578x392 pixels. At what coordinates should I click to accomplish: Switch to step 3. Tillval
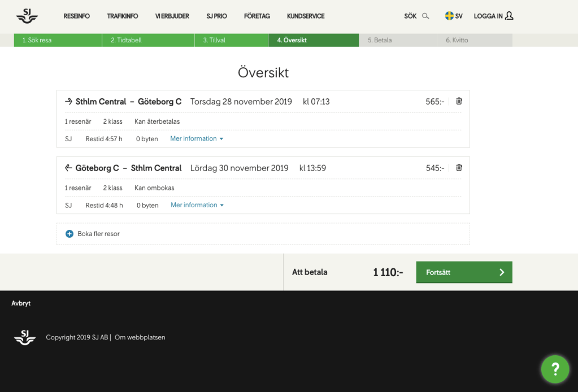(x=231, y=41)
